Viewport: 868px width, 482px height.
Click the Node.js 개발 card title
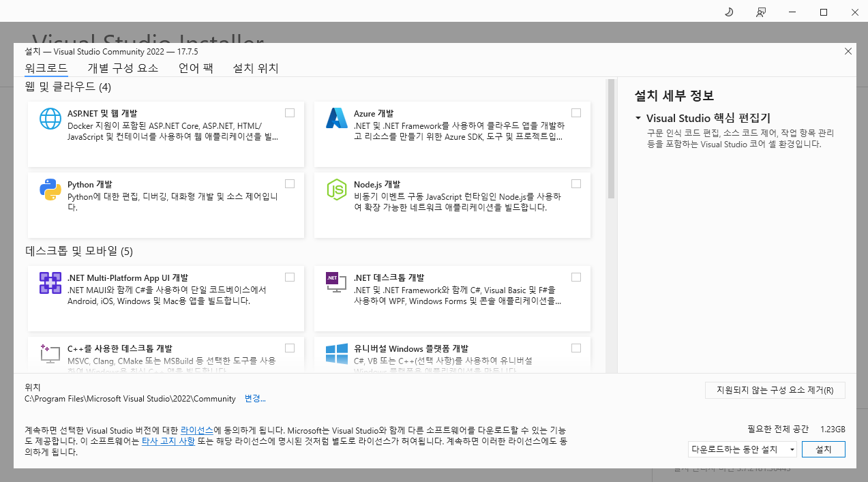pos(377,184)
